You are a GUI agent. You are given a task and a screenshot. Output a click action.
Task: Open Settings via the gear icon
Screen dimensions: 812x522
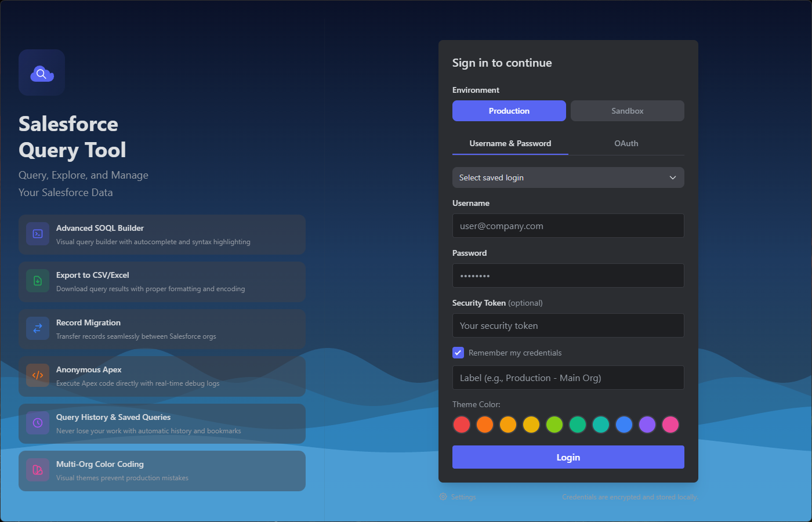click(443, 497)
